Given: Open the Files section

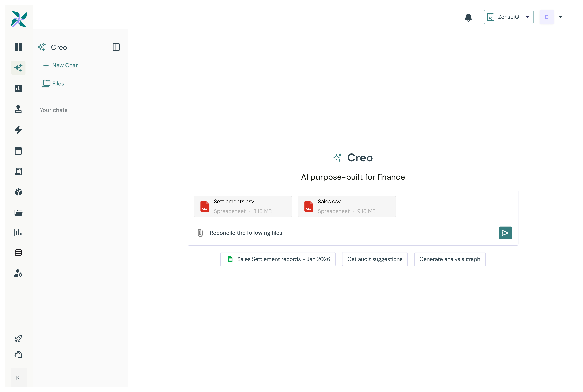Looking at the screenshot, I should (x=53, y=83).
